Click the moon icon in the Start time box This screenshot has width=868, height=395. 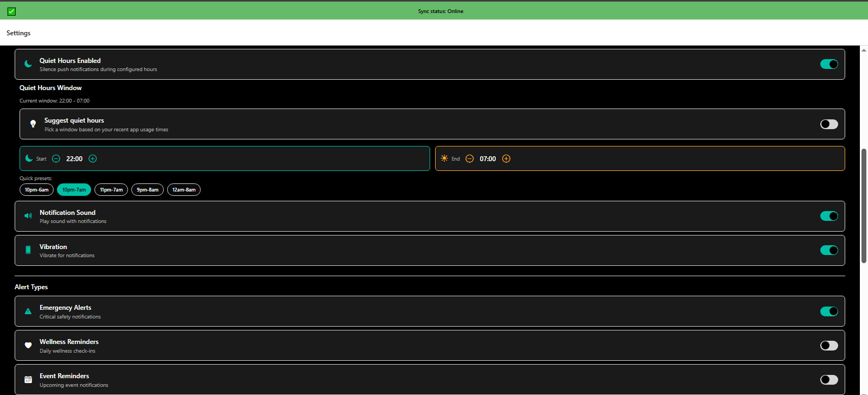29,158
